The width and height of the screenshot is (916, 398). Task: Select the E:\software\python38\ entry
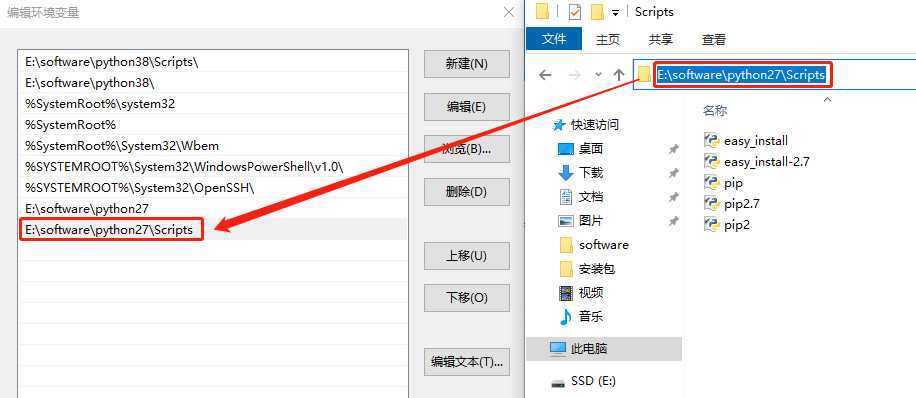[213, 83]
